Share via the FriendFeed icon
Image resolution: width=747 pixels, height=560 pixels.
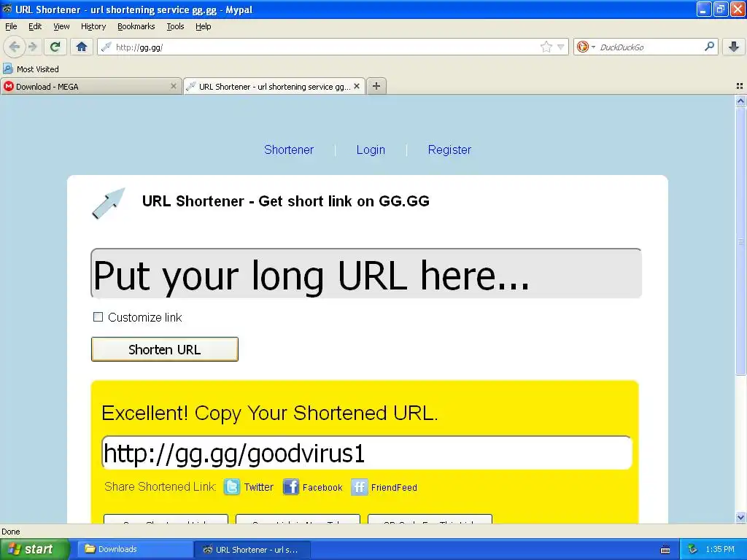pos(359,487)
